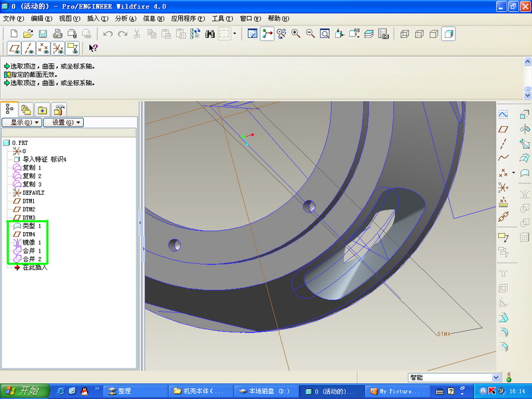Click the Save disk icon in toolbar
The width and height of the screenshot is (532, 399).
(x=43, y=33)
